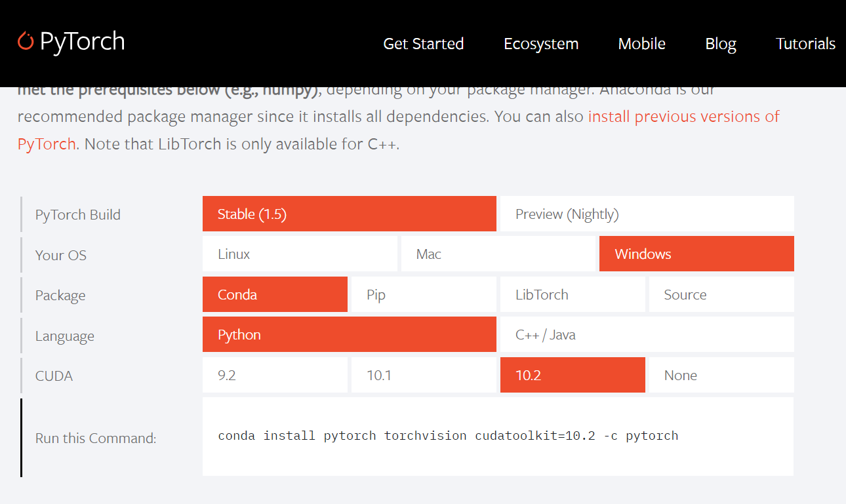The height and width of the screenshot is (504, 846).
Task: Select Windows as your OS
Action: tap(696, 254)
